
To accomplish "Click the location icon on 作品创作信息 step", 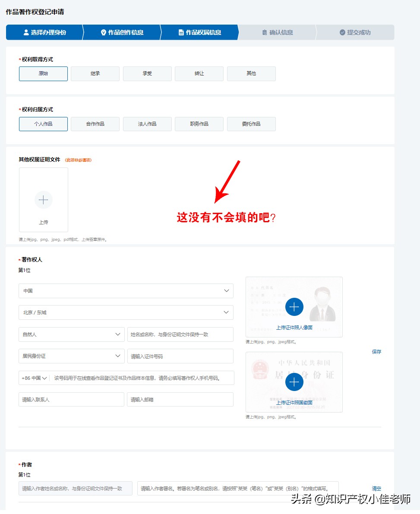I will pyautogui.click(x=103, y=32).
